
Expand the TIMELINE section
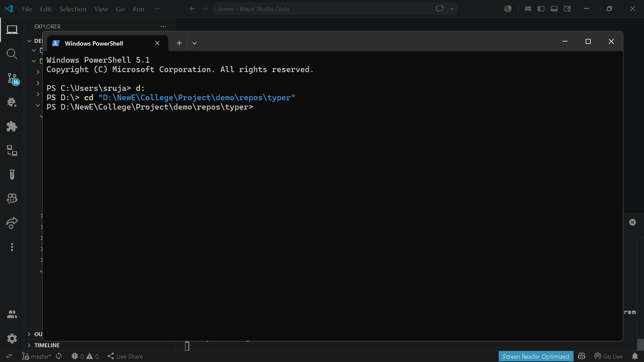click(x=29, y=345)
